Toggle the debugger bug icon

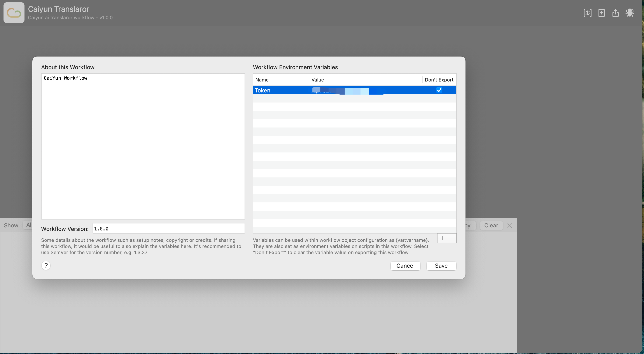tap(630, 13)
